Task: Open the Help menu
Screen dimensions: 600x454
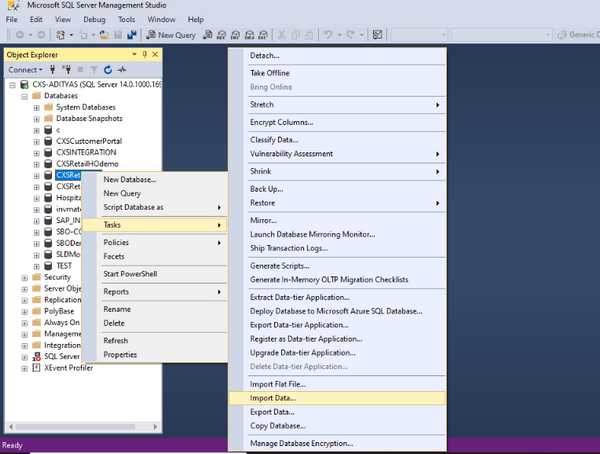Action: tap(196, 19)
